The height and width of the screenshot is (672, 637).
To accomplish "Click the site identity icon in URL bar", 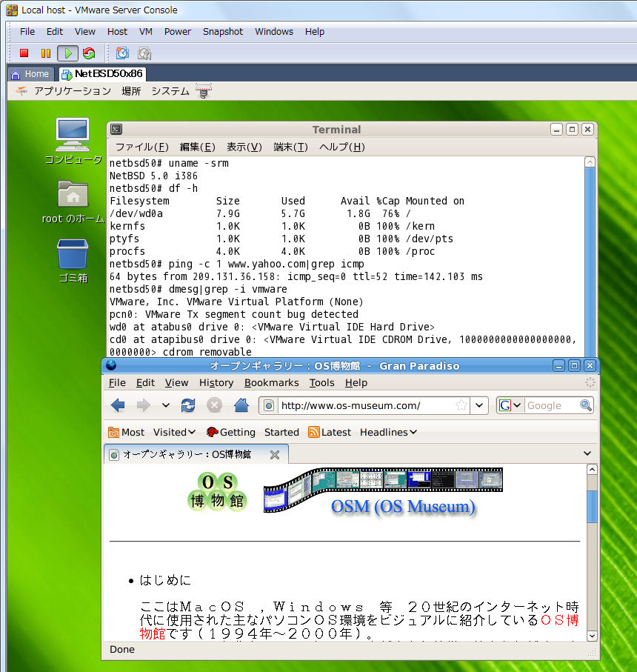I will click(x=269, y=405).
